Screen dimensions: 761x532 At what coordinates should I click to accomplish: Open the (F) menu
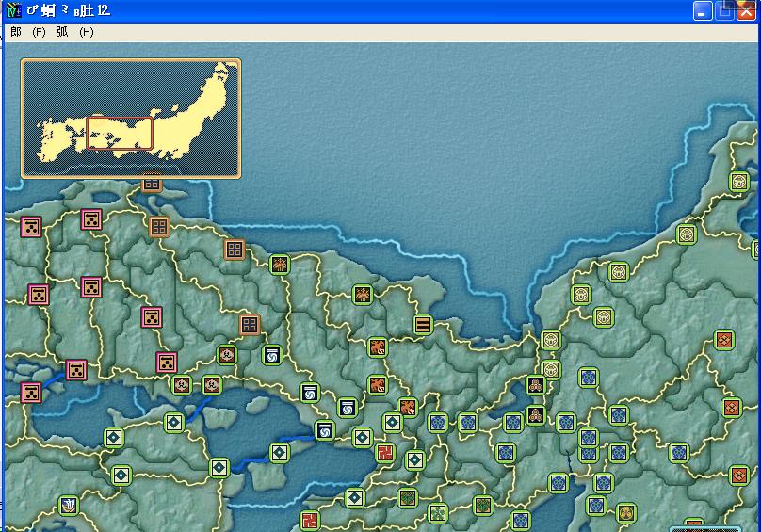click(39, 31)
